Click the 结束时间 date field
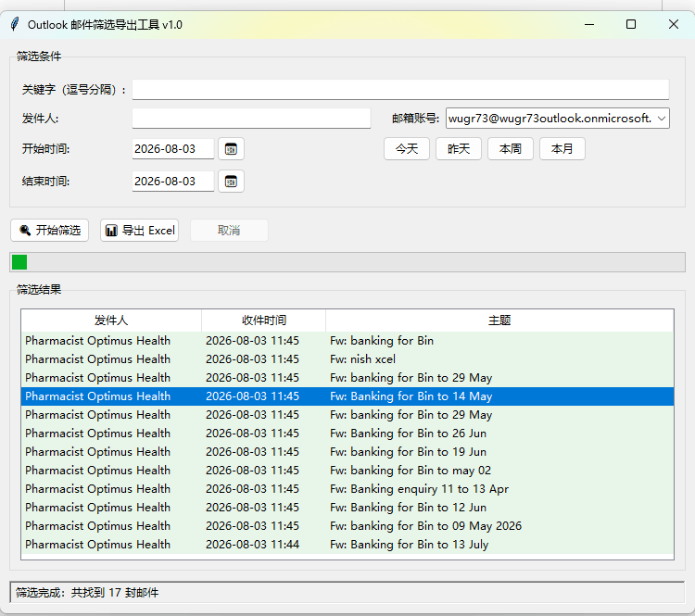 pos(173,182)
